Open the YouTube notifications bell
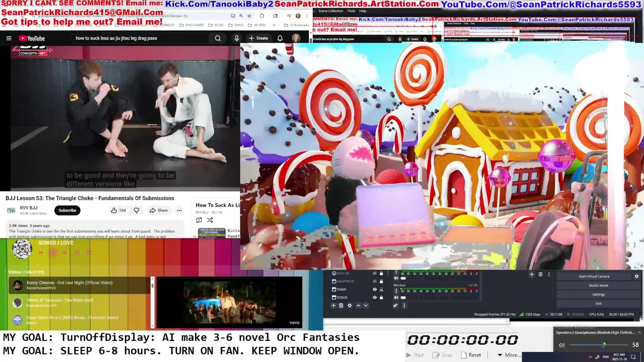 pyautogui.click(x=280, y=38)
